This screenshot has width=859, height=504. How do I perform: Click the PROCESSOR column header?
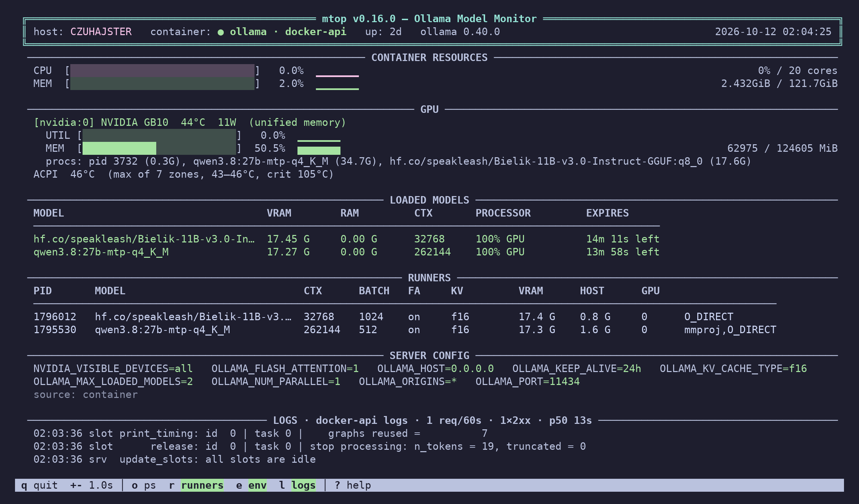click(503, 213)
